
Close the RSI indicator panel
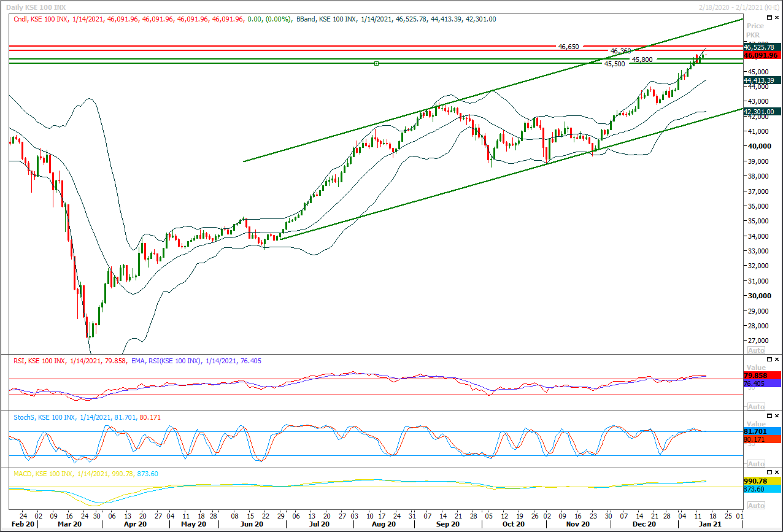pyautogui.click(x=777, y=360)
